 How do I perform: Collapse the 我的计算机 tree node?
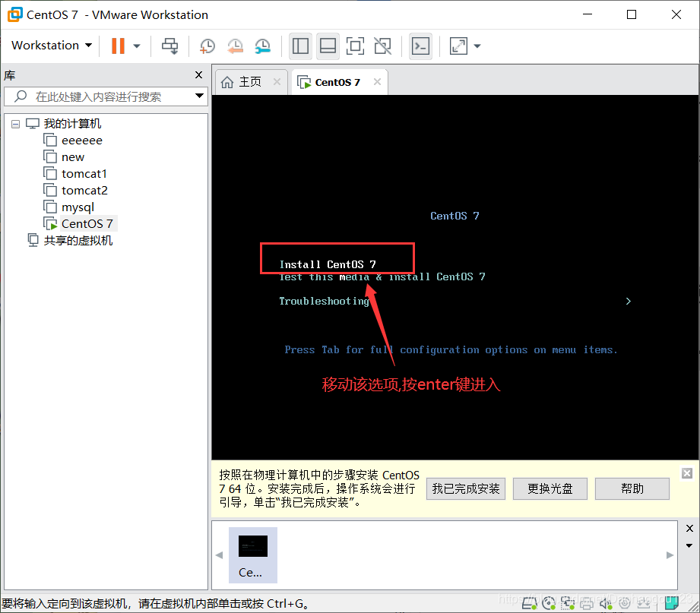[x=16, y=124]
